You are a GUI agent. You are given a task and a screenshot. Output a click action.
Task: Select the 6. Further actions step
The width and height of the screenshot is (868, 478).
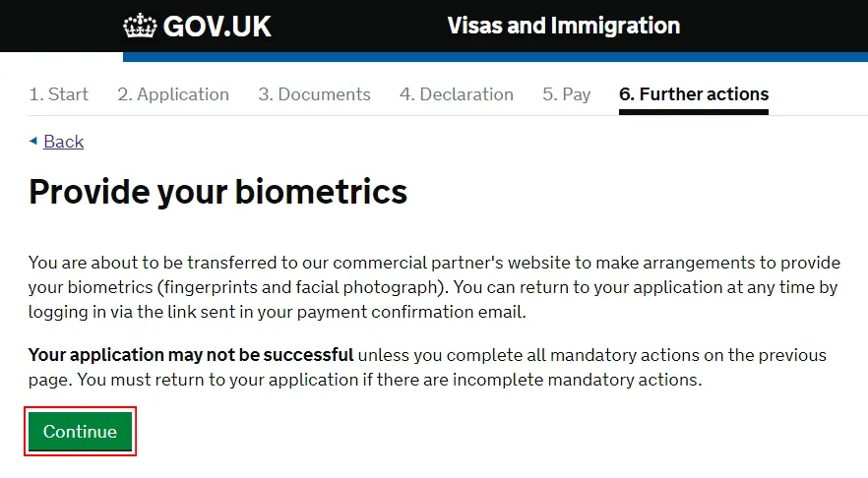(693, 94)
